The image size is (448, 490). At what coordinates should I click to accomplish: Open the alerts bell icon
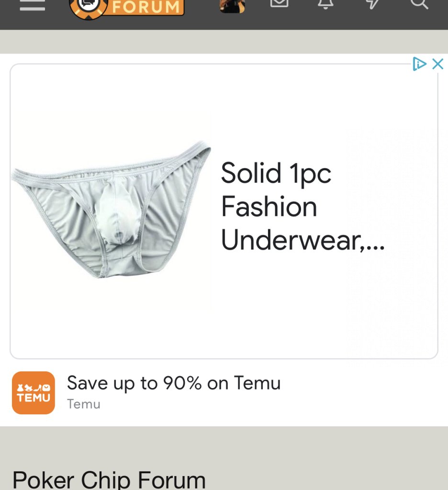click(325, 4)
